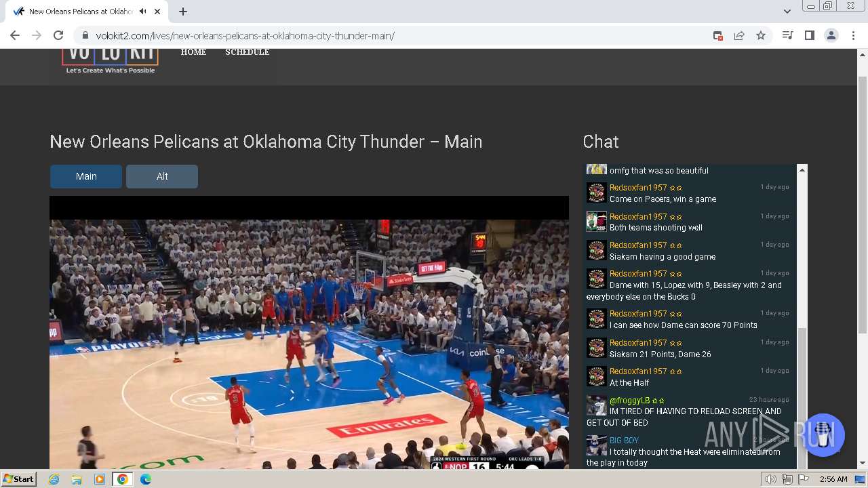Click the lock icon in address bar
This screenshot has height=488, width=868.
click(85, 35)
